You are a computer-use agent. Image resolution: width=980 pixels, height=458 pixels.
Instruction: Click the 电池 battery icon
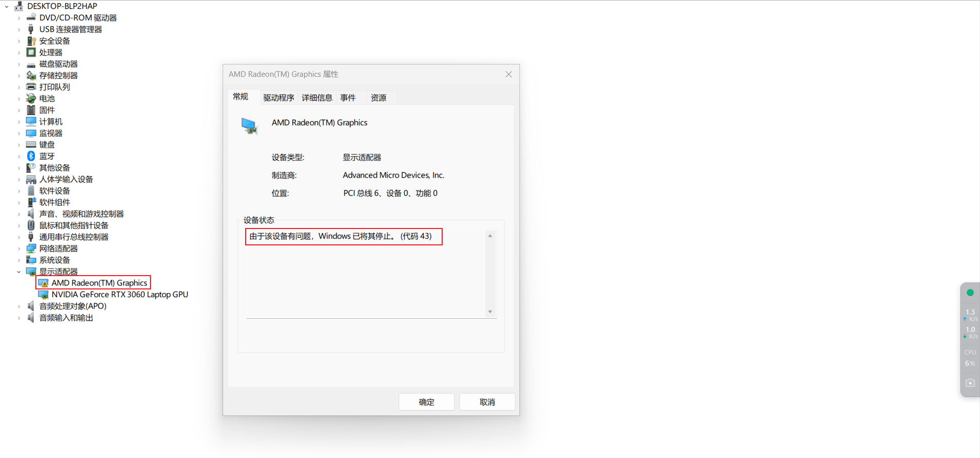tap(31, 98)
